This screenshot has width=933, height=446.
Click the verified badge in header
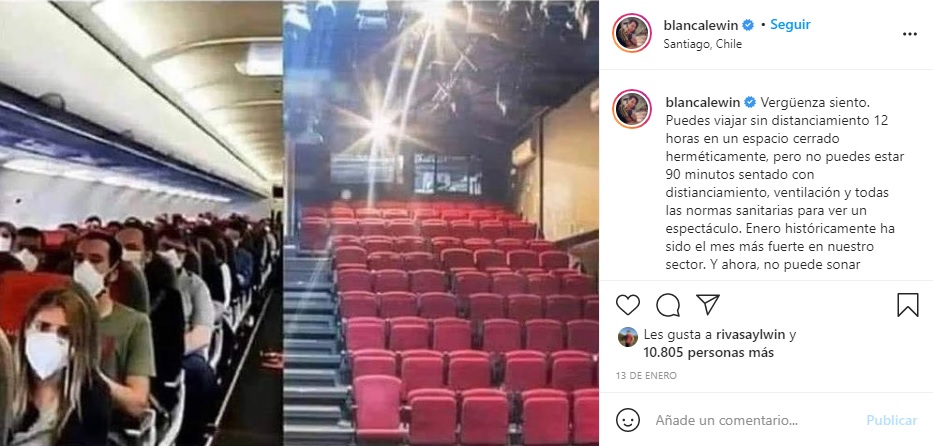[748, 25]
